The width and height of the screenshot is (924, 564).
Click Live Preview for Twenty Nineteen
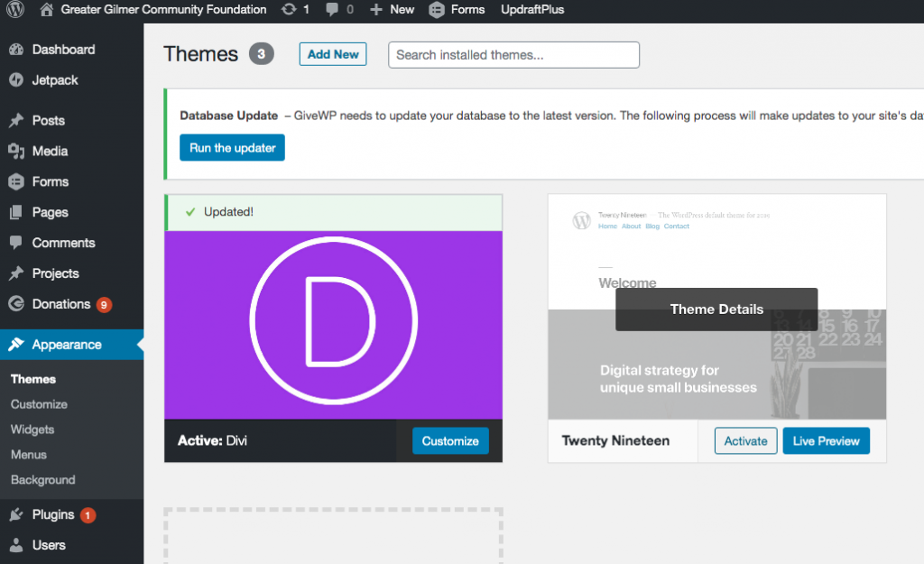(827, 441)
